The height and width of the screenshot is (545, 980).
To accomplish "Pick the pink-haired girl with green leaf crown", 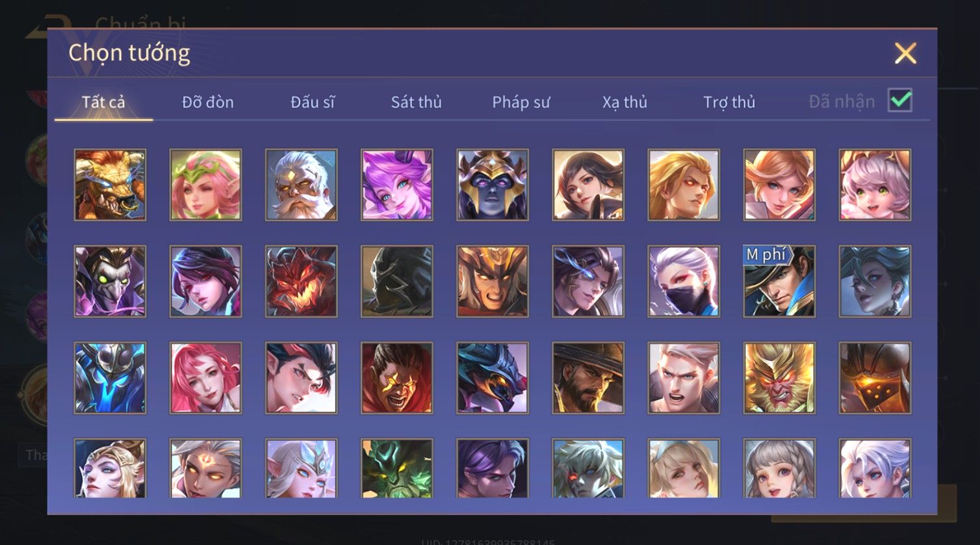I will tap(205, 185).
